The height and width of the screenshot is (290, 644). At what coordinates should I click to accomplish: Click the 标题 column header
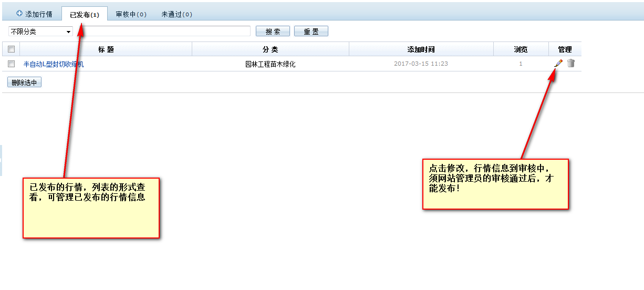[106, 49]
